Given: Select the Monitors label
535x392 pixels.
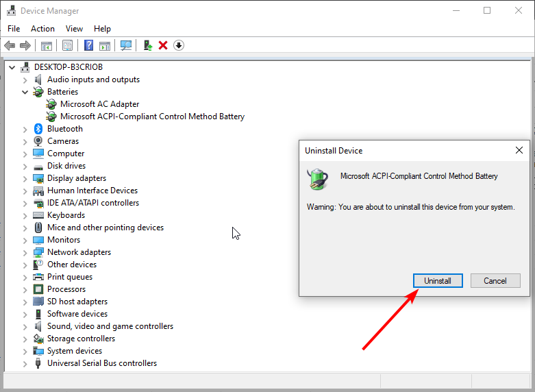Looking at the screenshot, I should point(64,240).
